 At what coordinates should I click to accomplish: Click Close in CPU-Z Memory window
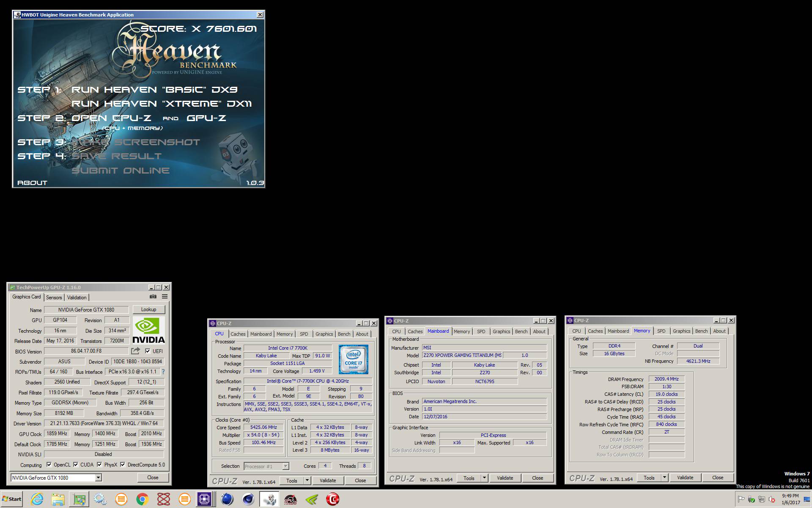pos(718,478)
